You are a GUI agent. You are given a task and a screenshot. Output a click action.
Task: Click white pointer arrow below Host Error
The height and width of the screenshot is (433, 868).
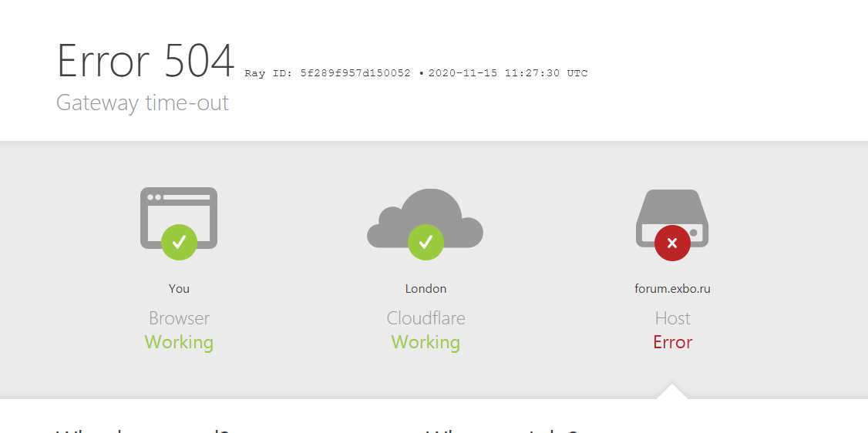point(672,391)
